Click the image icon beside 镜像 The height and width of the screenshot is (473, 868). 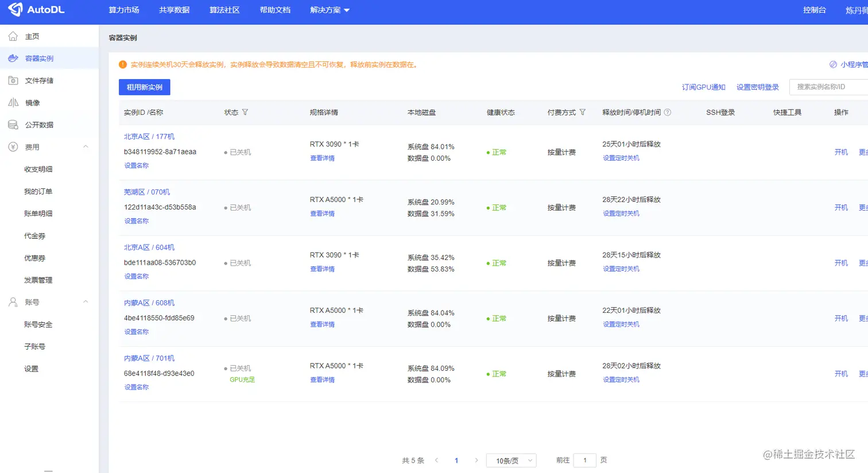pos(13,102)
